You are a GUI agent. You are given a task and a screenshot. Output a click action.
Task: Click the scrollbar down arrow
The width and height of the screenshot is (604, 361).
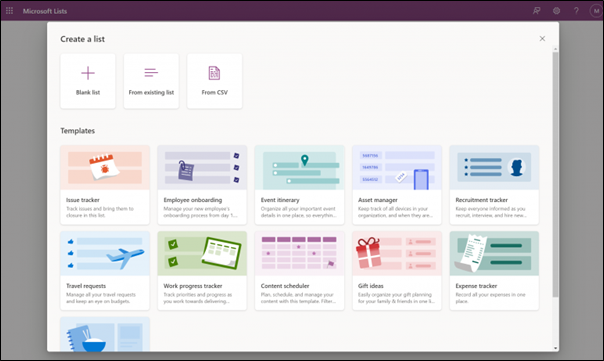555,348
